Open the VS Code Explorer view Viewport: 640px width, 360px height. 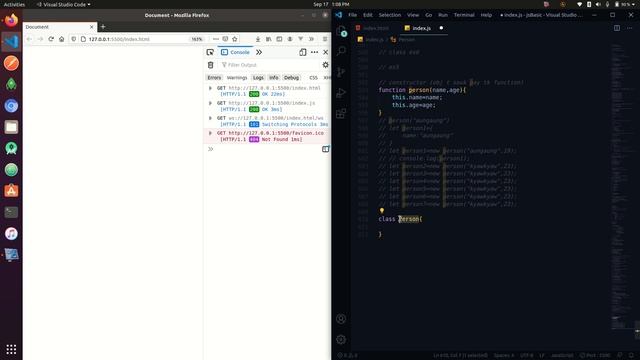(x=341, y=31)
